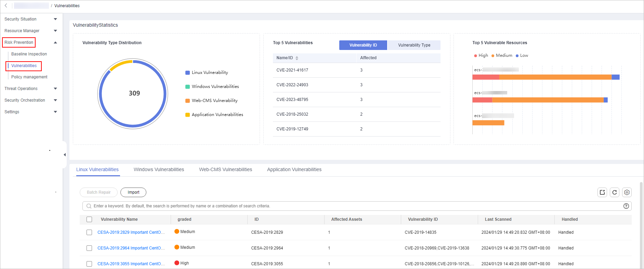Click CVE-2018-25032 in top vulnerabilities
This screenshot has height=269, width=644.
292,114
